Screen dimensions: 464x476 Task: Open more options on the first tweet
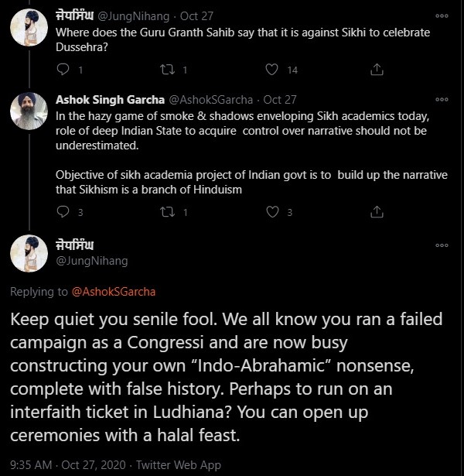[442, 15]
